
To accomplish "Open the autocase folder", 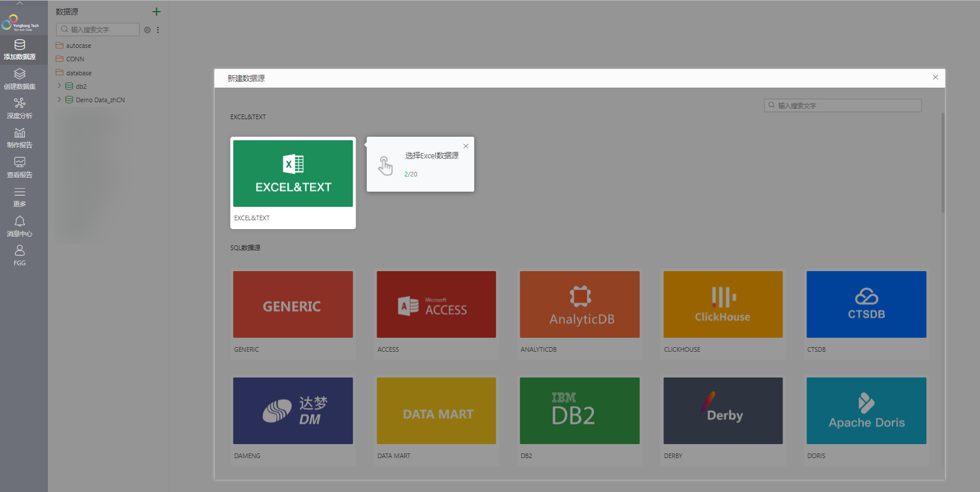I will (78, 46).
